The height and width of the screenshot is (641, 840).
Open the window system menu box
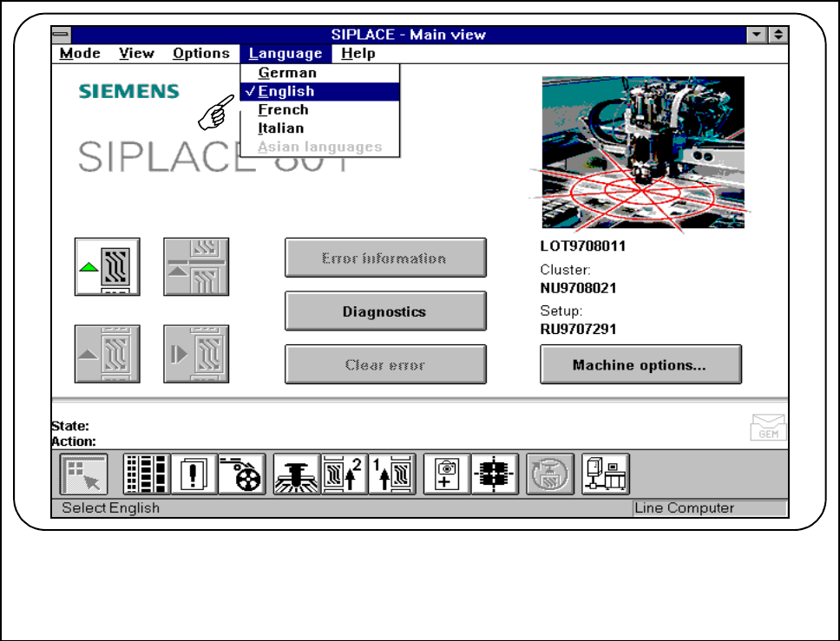coord(61,35)
